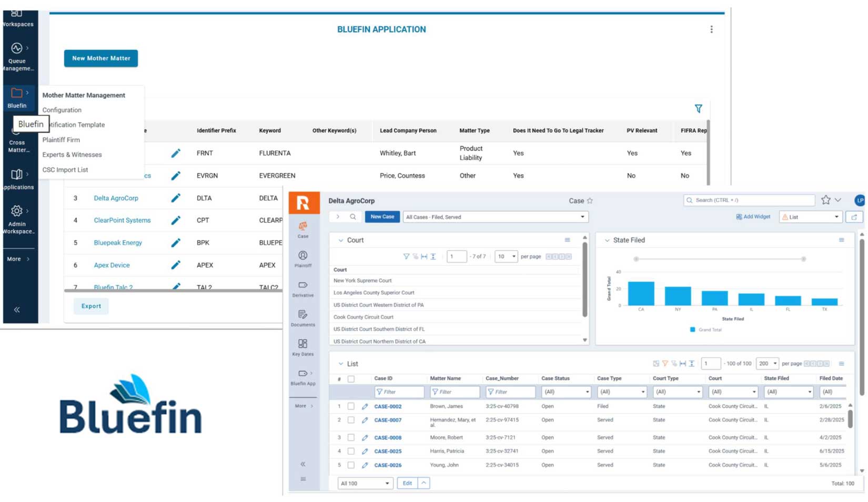Screen dimensions: 868x502
Task: Tick the checkbox for CASE-0002
Action: [351, 407]
